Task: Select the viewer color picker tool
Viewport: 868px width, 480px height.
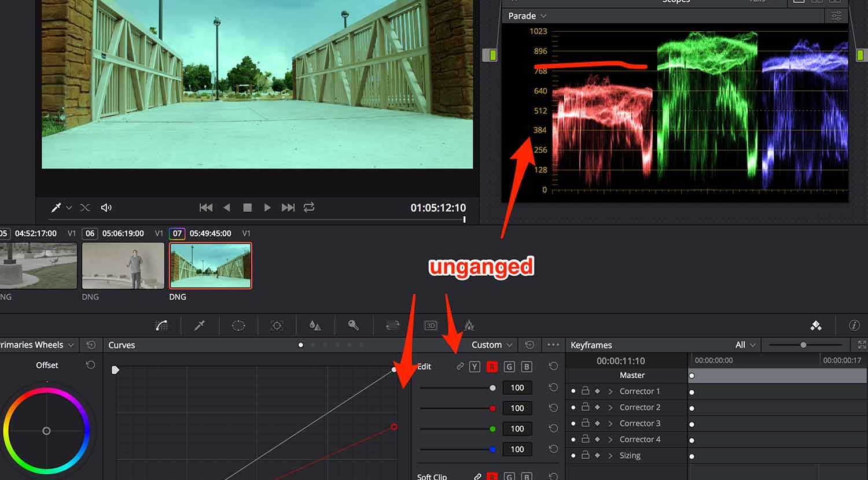Action: coord(57,207)
